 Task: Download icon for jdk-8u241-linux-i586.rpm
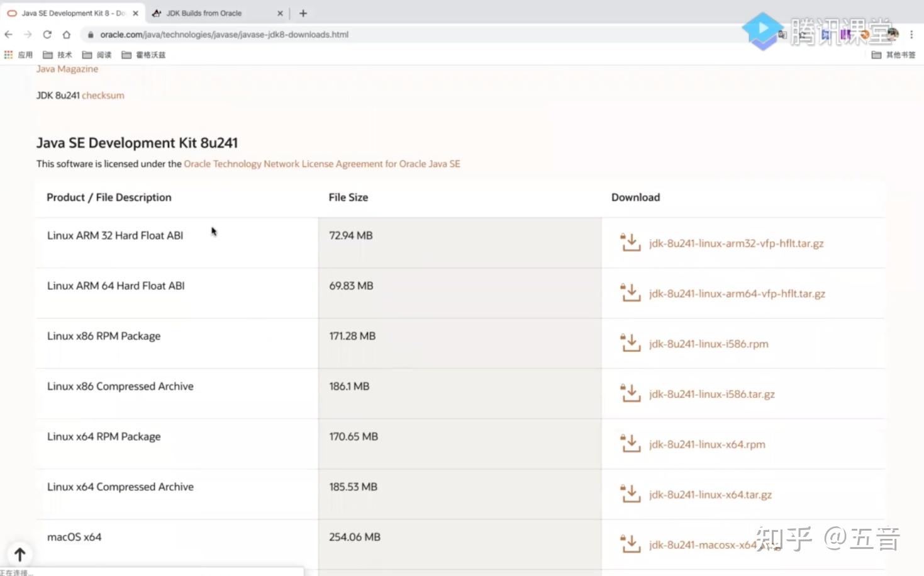630,343
